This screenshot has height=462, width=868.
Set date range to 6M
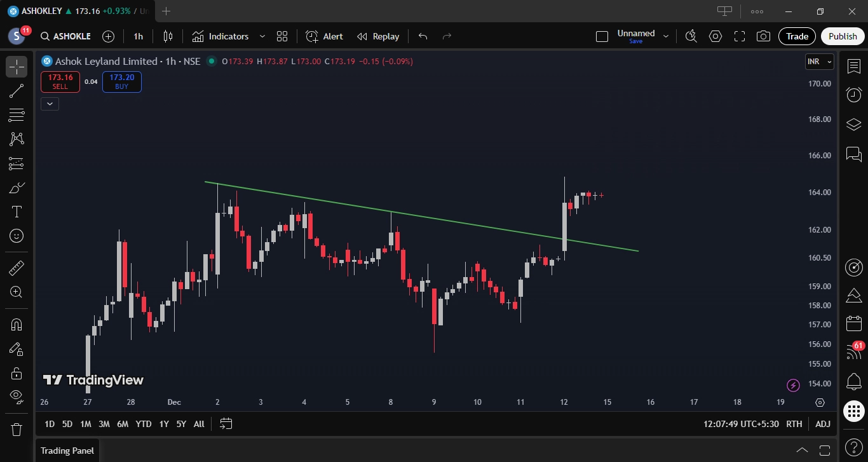coord(123,424)
